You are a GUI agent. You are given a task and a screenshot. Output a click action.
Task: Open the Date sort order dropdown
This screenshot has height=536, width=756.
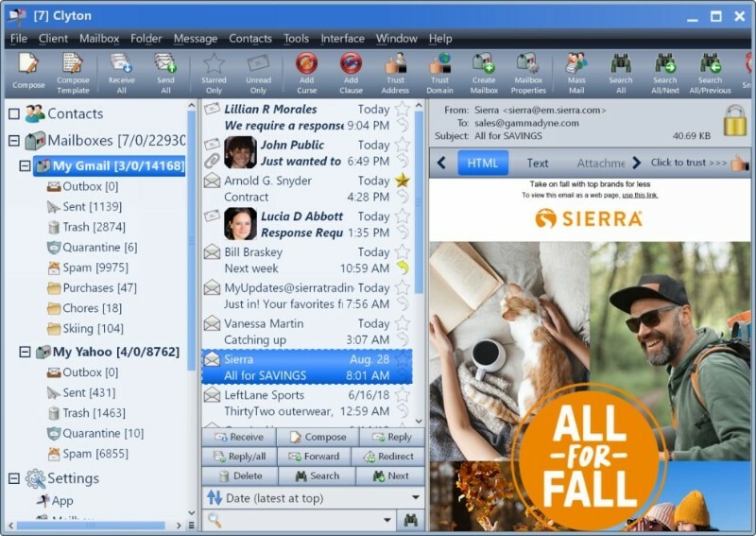[415, 497]
